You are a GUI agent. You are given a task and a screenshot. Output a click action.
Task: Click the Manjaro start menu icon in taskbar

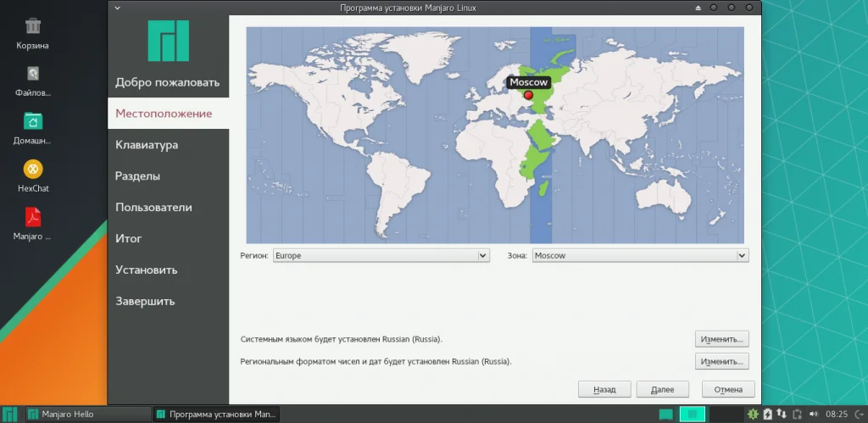point(10,415)
